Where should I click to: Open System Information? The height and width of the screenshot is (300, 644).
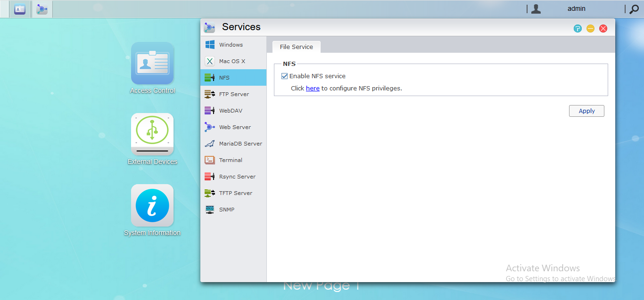point(152,206)
